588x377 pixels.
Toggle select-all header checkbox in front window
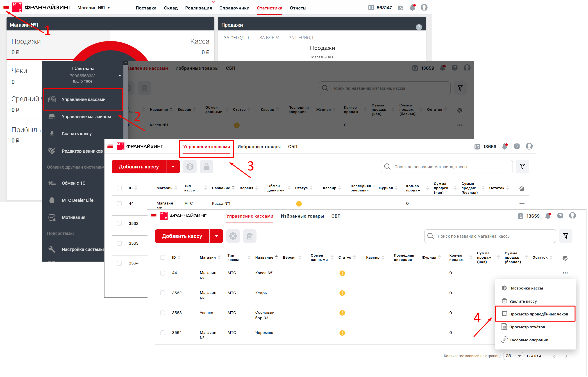[x=163, y=257]
